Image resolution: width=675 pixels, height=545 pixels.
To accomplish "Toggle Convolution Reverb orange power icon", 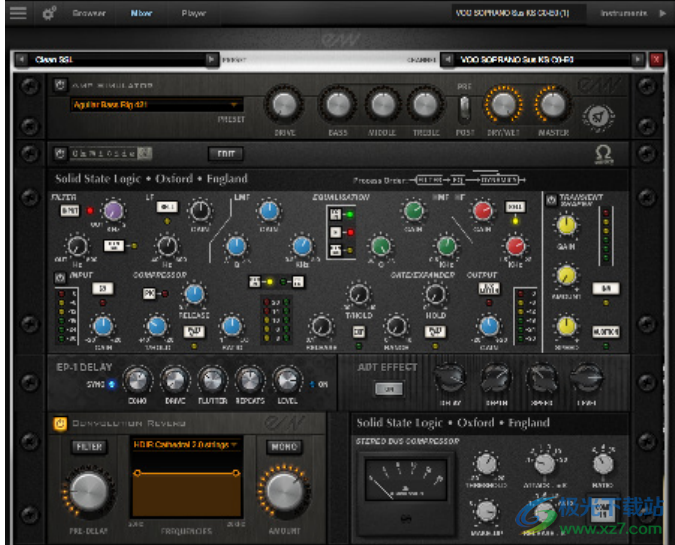I will [60, 424].
